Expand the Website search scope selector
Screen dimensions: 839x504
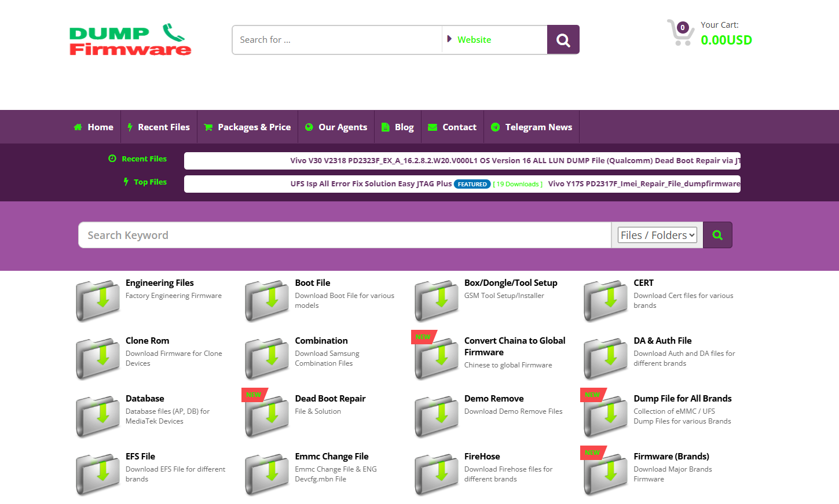[494, 40]
